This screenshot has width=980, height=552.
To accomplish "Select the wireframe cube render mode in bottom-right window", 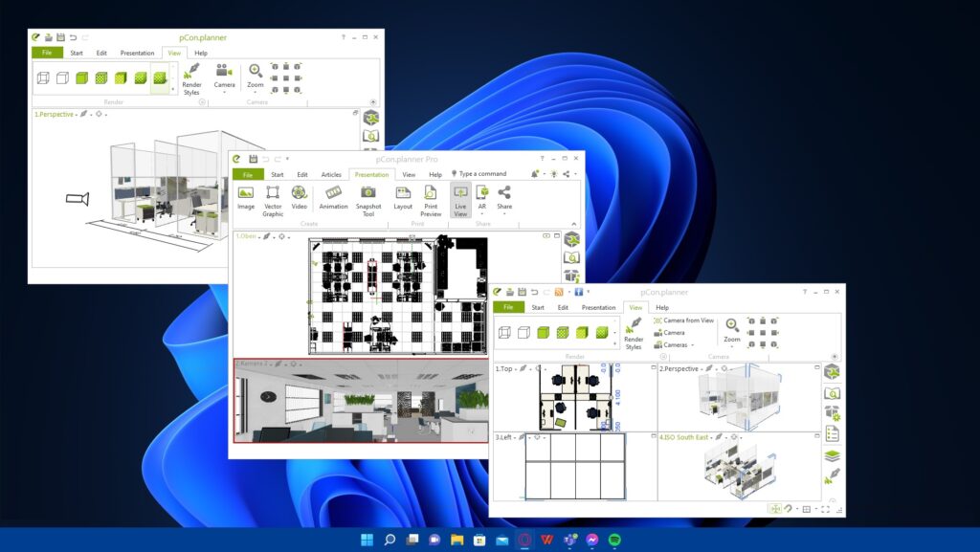I will [504, 333].
